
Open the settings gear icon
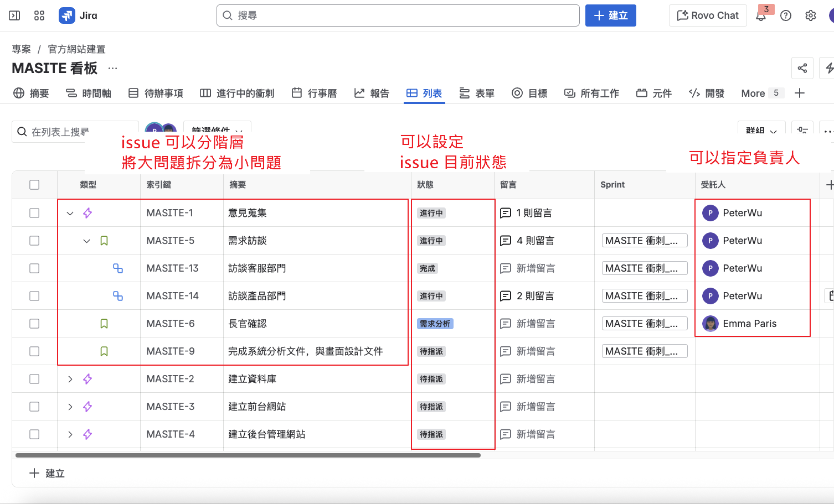pyautogui.click(x=810, y=15)
